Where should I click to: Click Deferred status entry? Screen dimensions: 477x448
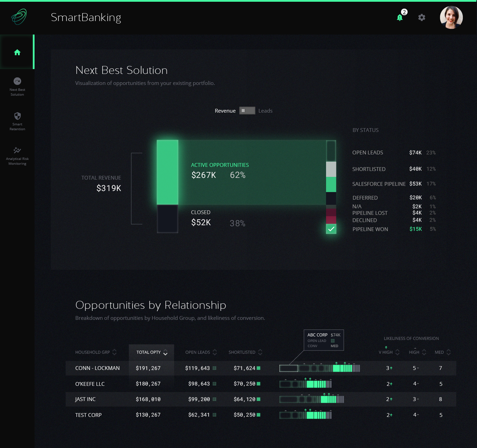[x=394, y=198]
